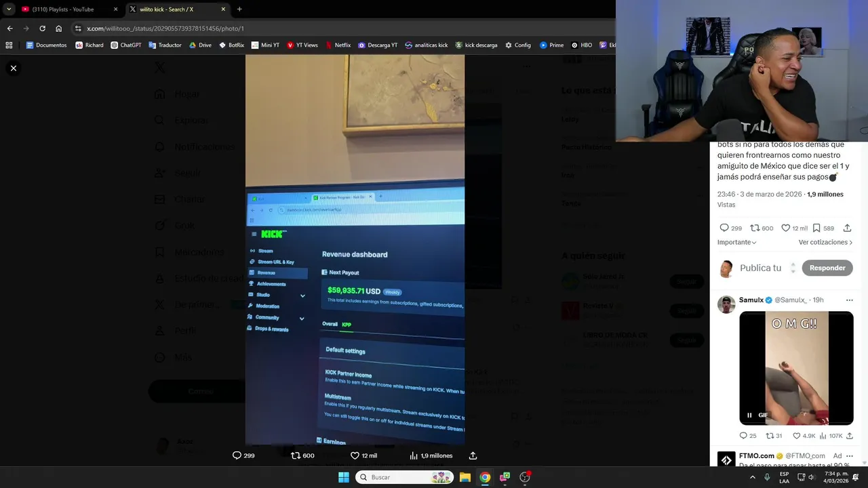Go to the browser home page icon

coord(59,28)
